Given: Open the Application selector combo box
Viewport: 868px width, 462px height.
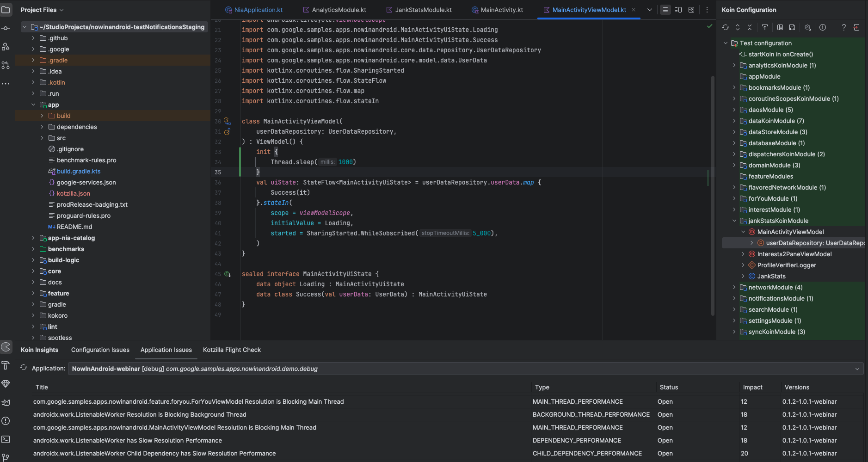Looking at the screenshot, I should [x=466, y=369].
